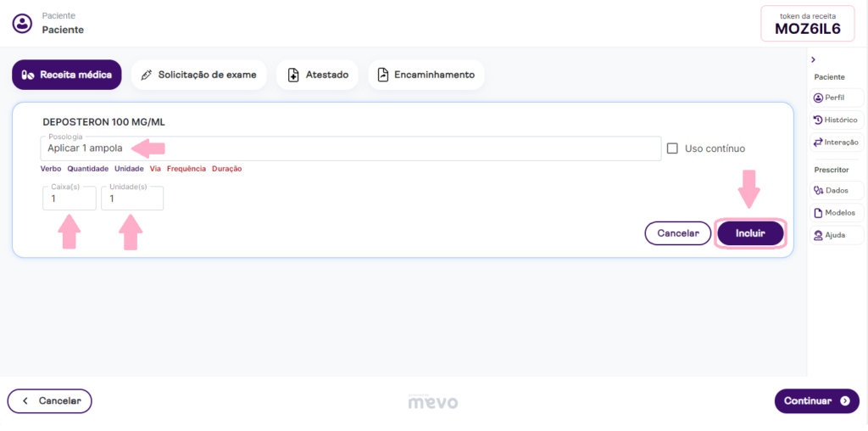Switch to Receita médica tab
This screenshot has height=431, width=868.
tap(67, 75)
